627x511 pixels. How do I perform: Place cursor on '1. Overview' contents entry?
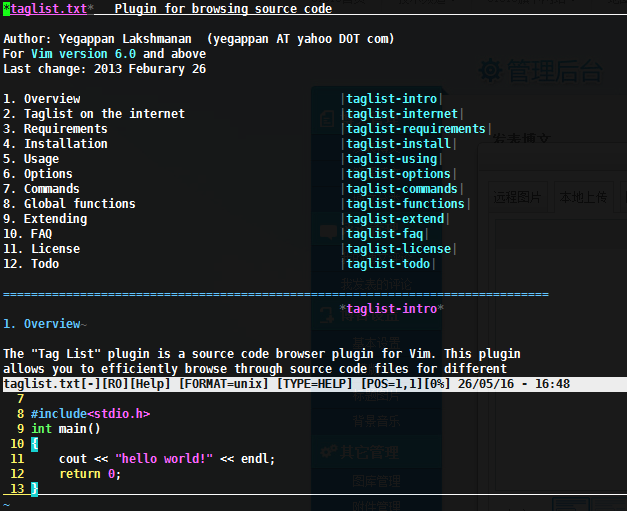point(42,99)
